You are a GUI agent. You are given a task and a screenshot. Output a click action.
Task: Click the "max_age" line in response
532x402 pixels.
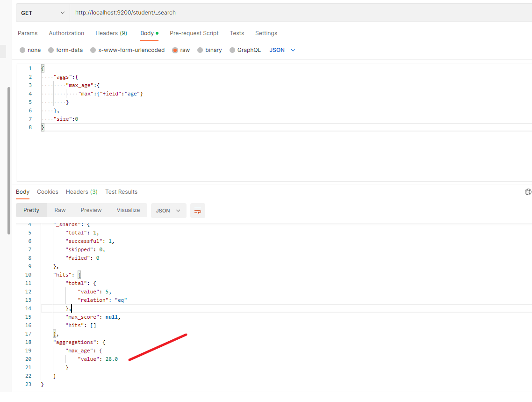point(84,351)
